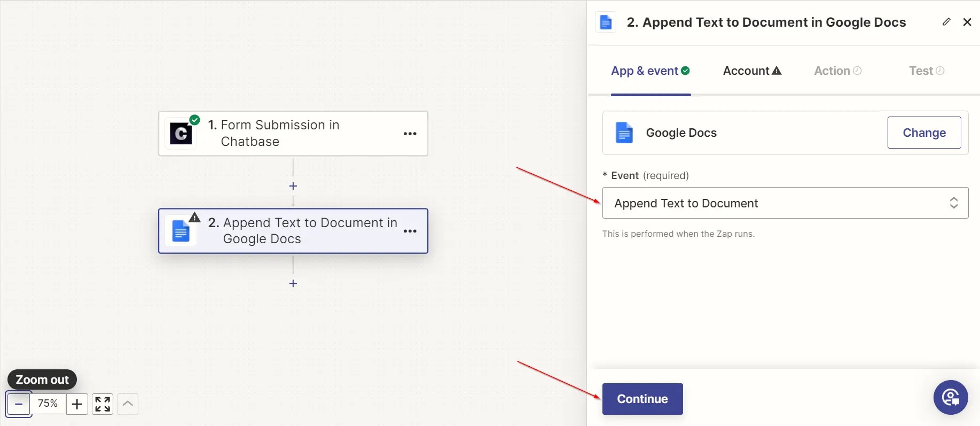
Task: Click the Event (required) label
Action: pos(646,175)
